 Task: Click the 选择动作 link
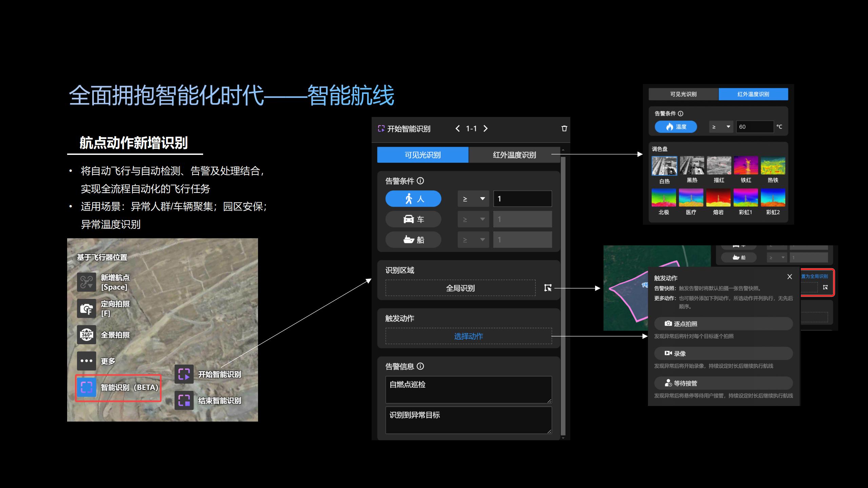coord(468,336)
